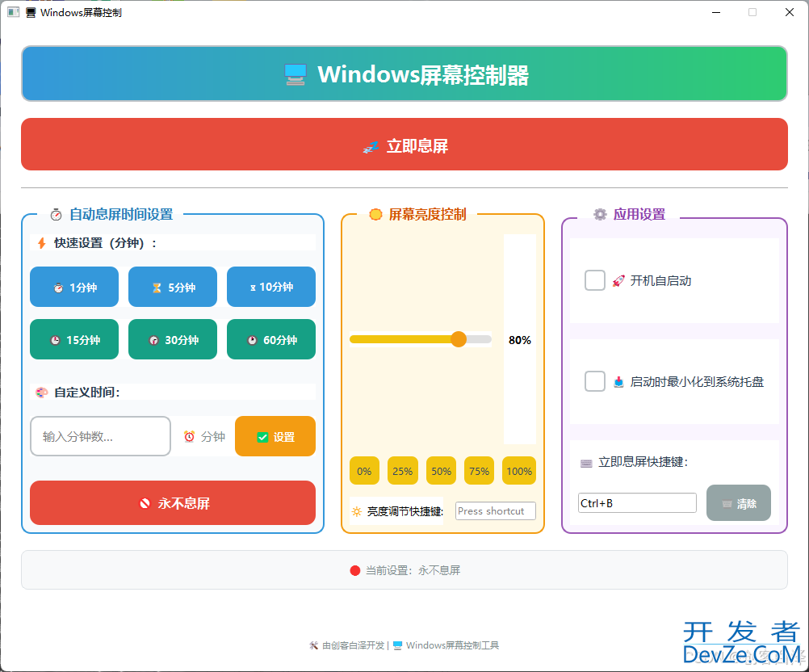Image resolution: width=809 pixels, height=672 pixels.
Task: Click the 由创客白泽开发 footer text
Action: [x=354, y=645]
